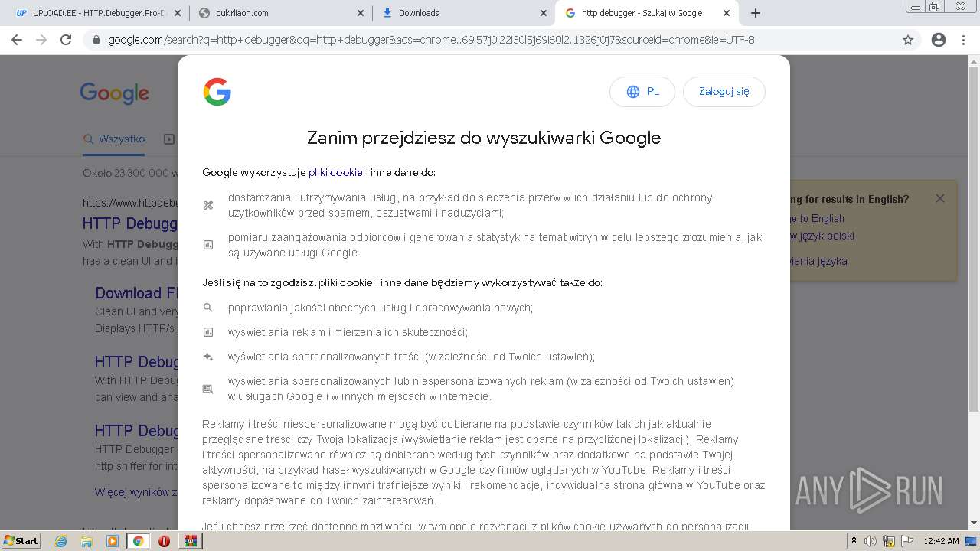Switch results language to English link
The height and width of the screenshot is (551, 980).
click(817, 219)
